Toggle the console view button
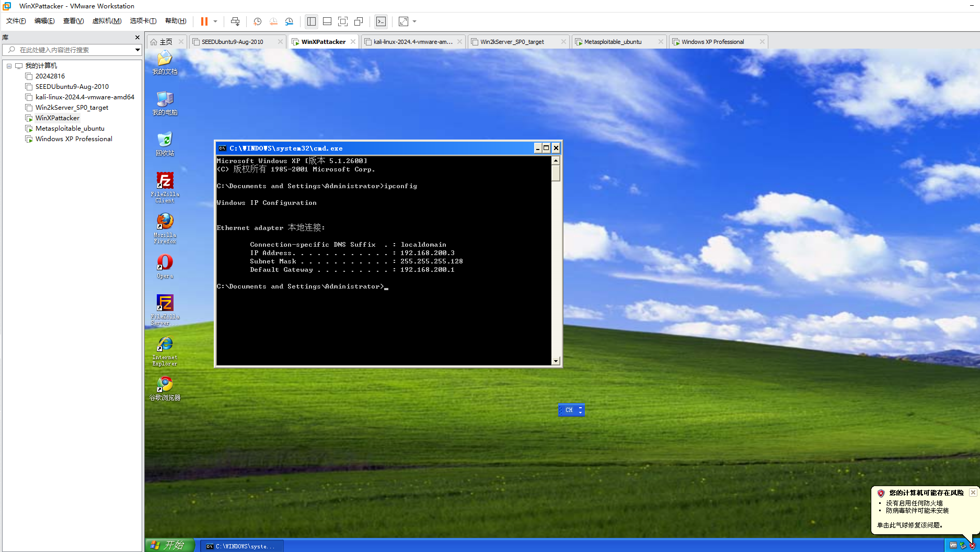This screenshot has width=980, height=552. (x=381, y=21)
